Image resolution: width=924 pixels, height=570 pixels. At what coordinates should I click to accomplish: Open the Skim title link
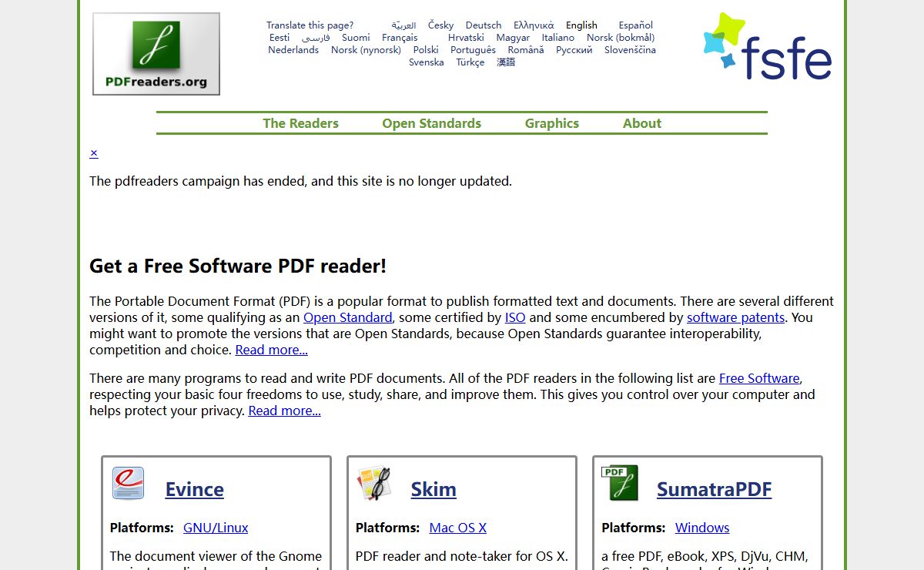pyautogui.click(x=434, y=489)
